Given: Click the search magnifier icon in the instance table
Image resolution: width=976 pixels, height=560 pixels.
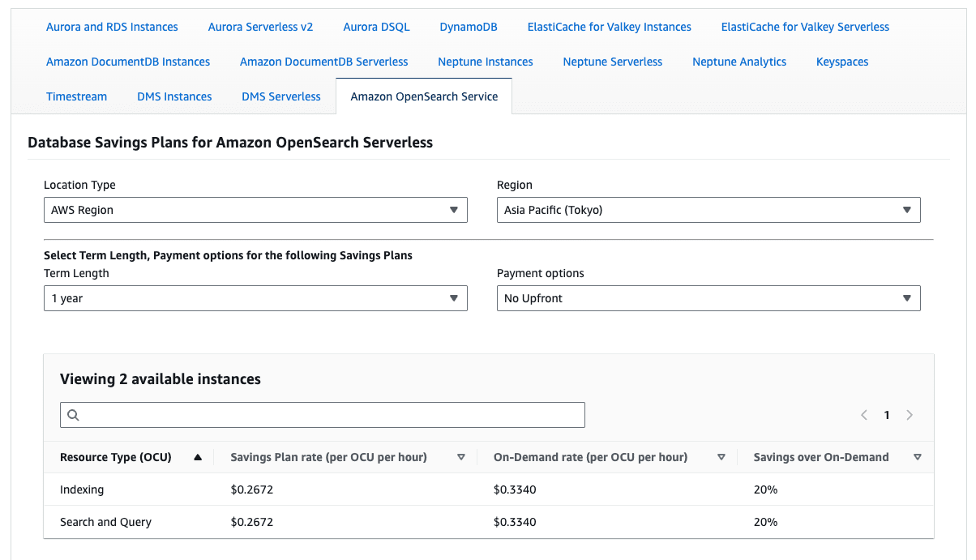Looking at the screenshot, I should (x=73, y=415).
